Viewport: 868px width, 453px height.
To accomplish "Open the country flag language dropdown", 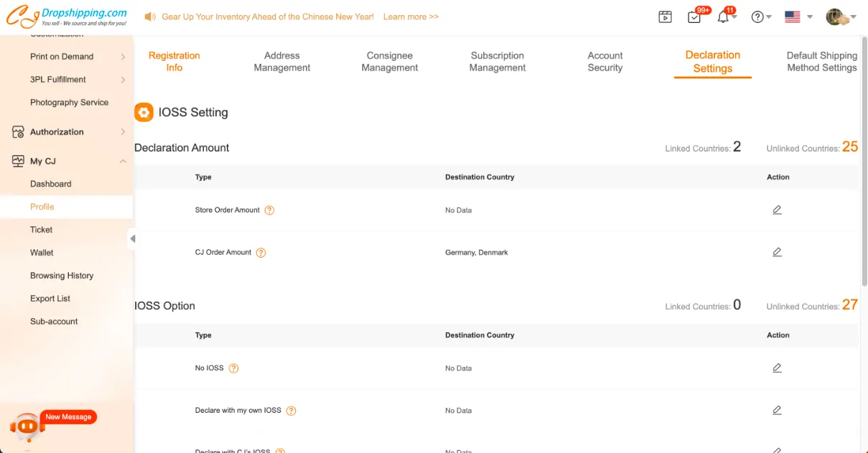I will point(798,17).
